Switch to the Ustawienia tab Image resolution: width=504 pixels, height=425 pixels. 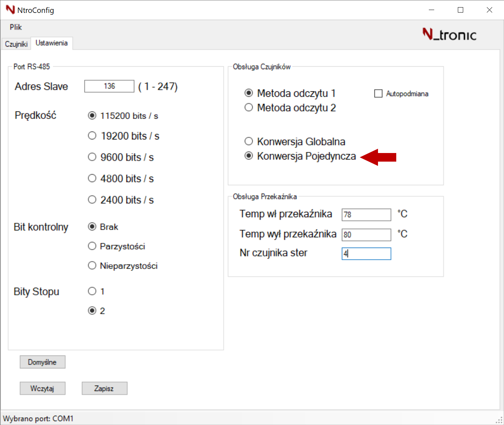(x=52, y=43)
